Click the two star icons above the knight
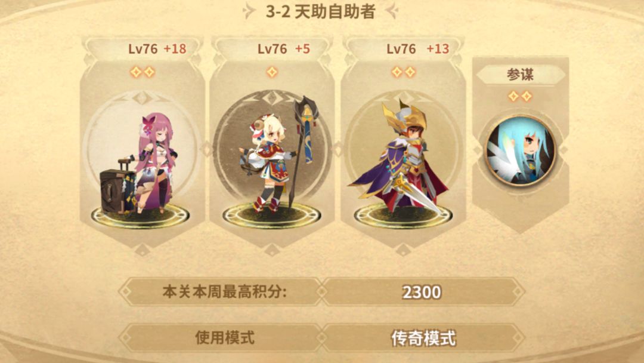644x363 pixels. 403,72
